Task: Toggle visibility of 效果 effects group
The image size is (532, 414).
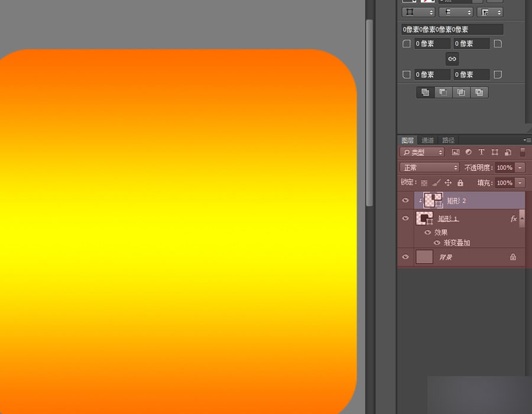Action: (x=428, y=232)
